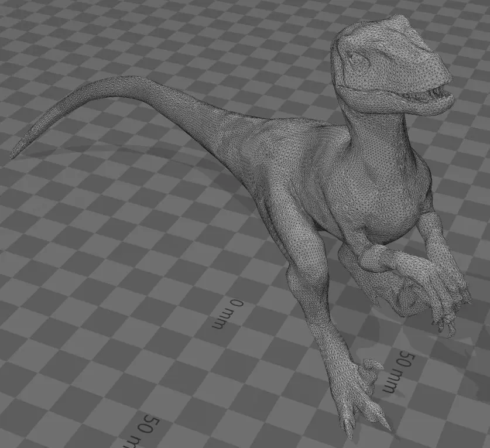Click the "50 mm" label right of raptor's foot
This screenshot has height=448, width=490.
(x=399, y=372)
